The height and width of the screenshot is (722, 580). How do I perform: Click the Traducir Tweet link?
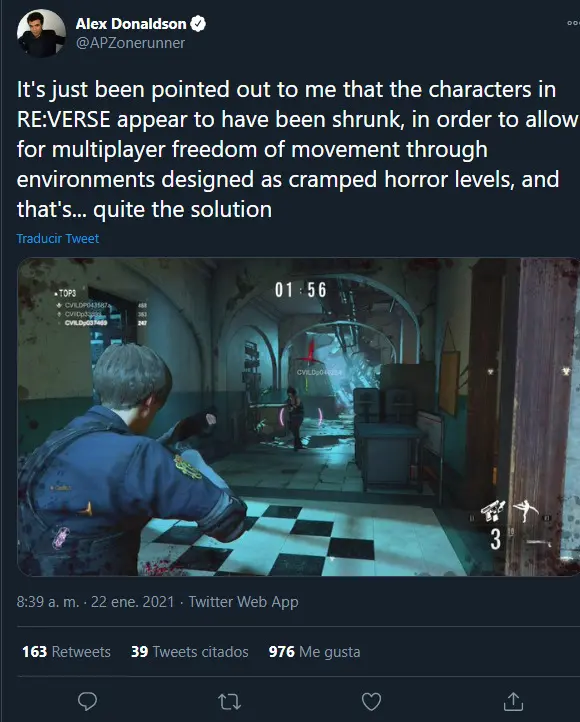(58, 239)
